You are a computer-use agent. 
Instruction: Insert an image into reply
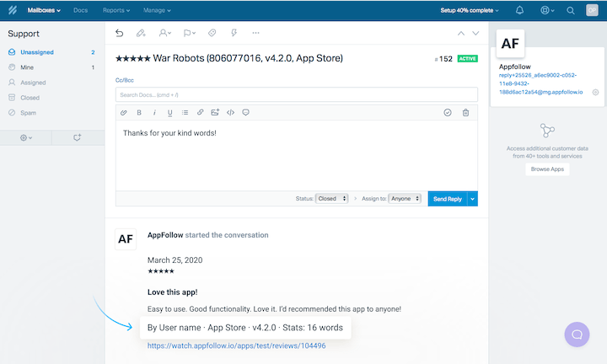click(215, 113)
